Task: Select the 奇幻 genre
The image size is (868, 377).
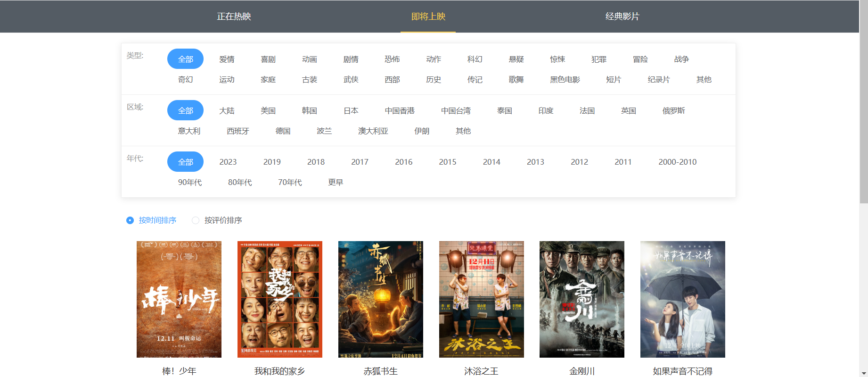Action: (185, 79)
